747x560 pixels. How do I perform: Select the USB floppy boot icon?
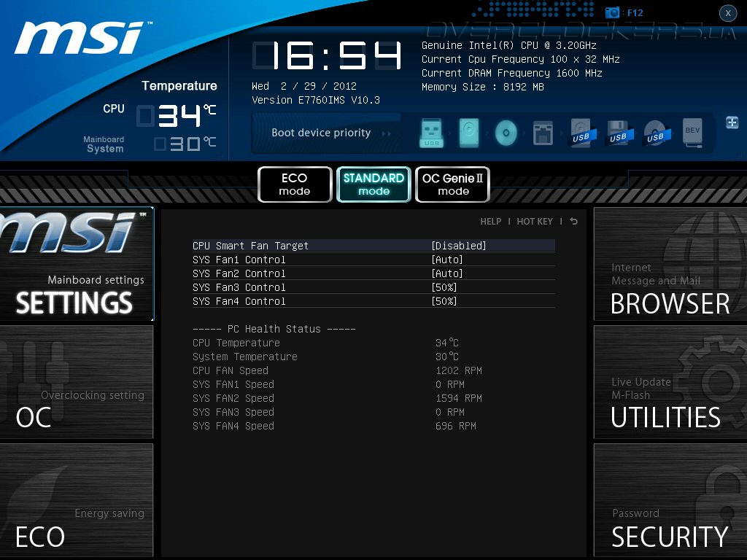(619, 133)
